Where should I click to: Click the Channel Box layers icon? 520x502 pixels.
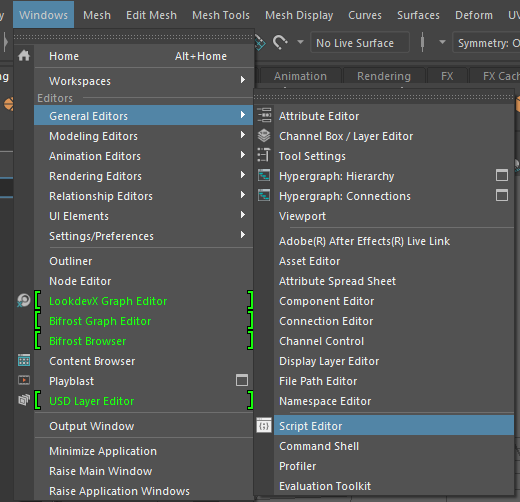264,136
